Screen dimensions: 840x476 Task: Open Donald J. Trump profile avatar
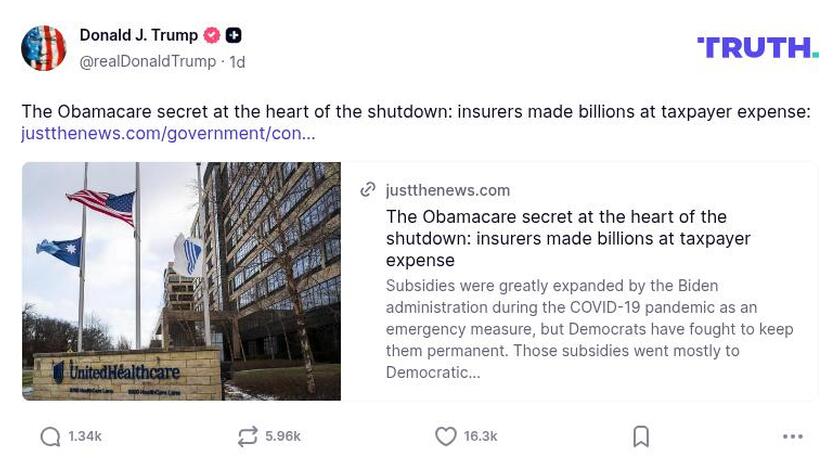pos(44,48)
